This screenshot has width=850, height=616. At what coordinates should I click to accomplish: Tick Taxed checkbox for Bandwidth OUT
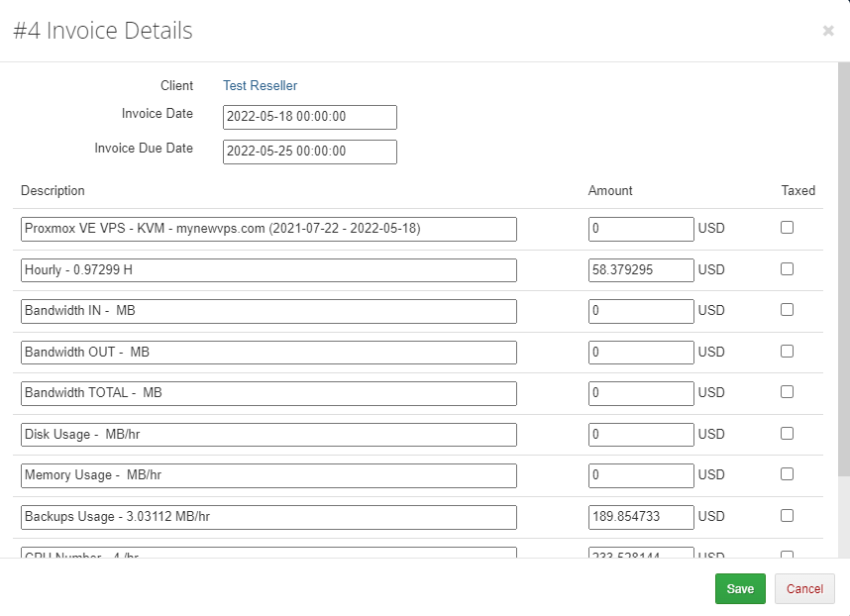click(x=787, y=351)
